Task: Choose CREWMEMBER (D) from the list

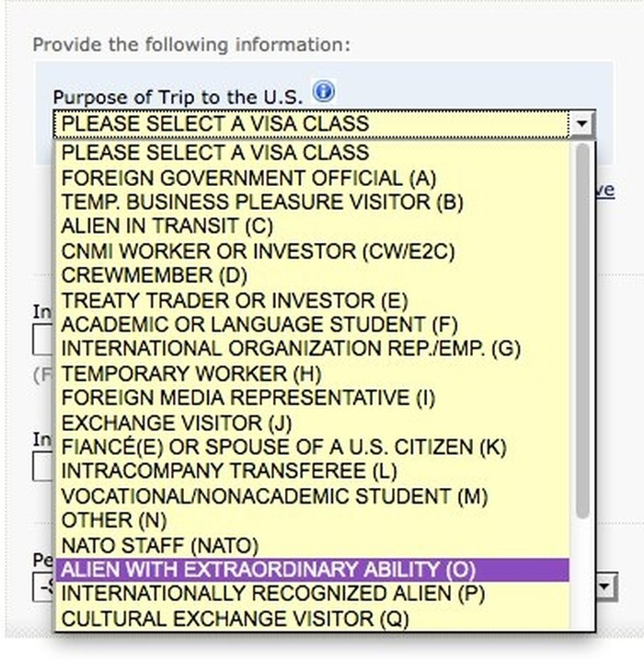Action: coord(312,275)
